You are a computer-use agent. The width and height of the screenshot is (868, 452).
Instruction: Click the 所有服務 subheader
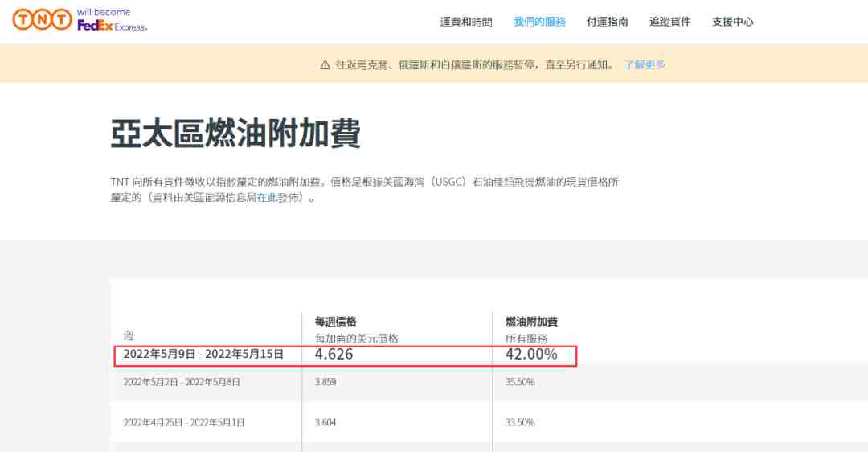pos(526,338)
